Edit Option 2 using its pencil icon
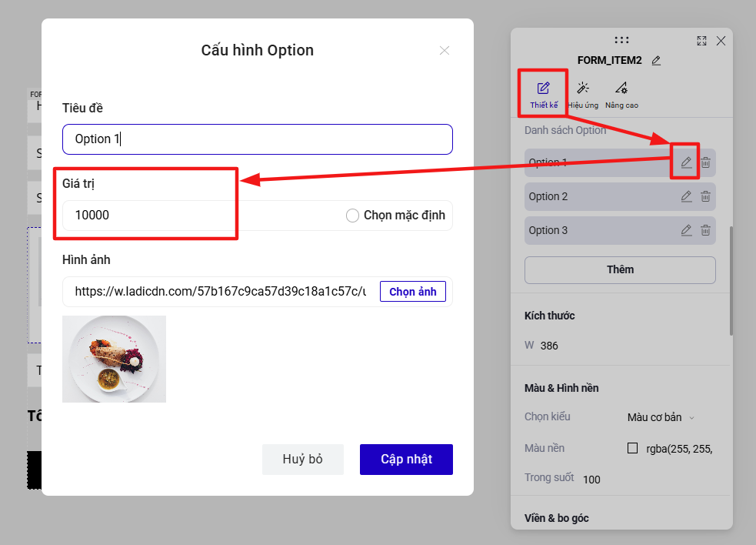The height and width of the screenshot is (545, 756). (686, 196)
